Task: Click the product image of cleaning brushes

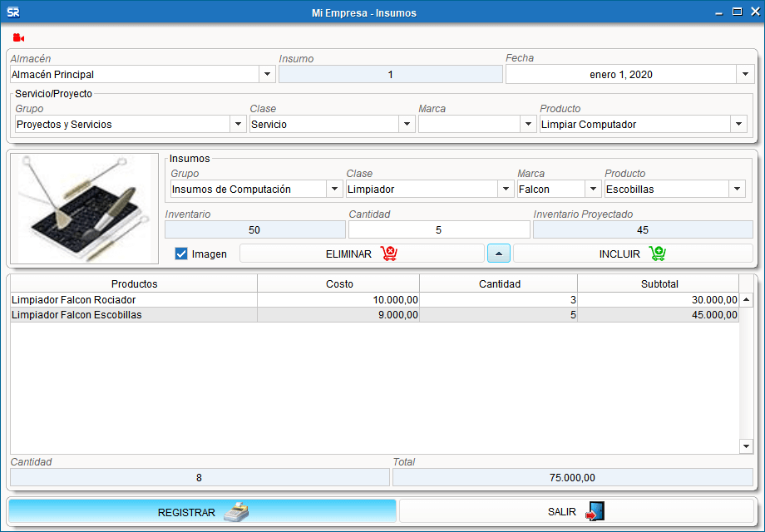Action: point(85,209)
